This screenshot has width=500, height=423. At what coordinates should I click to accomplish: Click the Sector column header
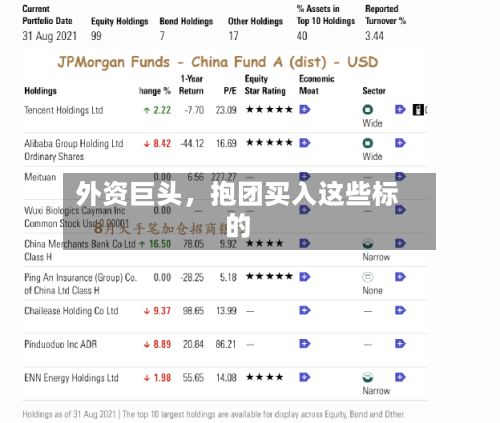pos(374,91)
